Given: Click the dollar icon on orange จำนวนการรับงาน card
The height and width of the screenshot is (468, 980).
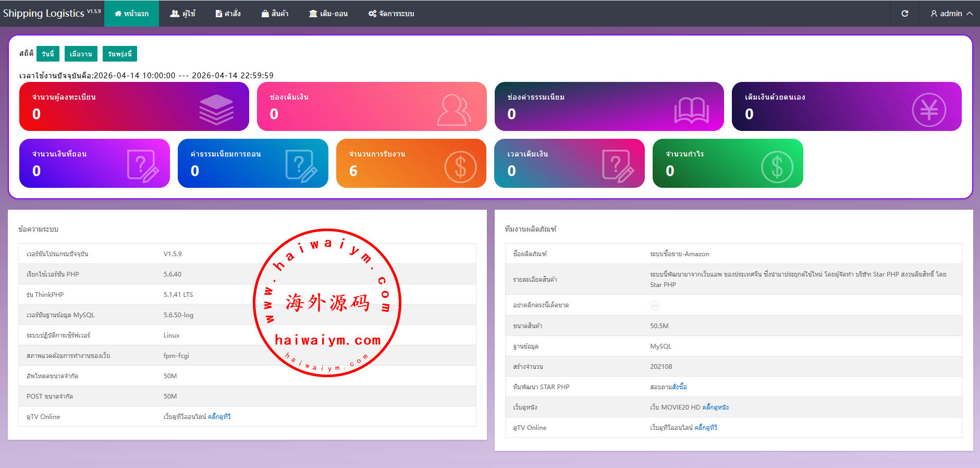Looking at the screenshot, I should pos(460,167).
